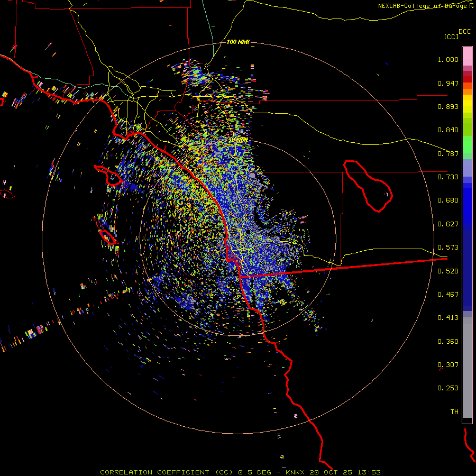The width and height of the screenshot is (476, 476).
Task: Click the TH threshold label
Action: coord(454,412)
